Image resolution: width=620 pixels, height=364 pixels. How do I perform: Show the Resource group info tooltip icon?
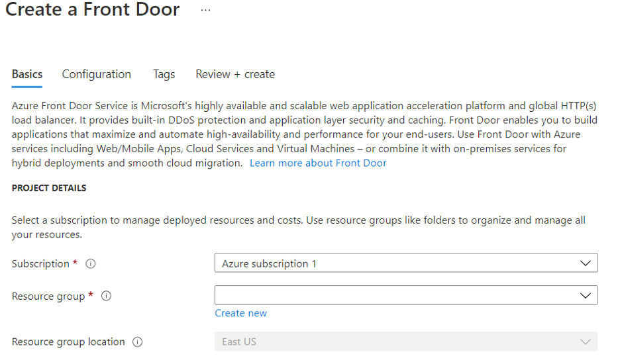click(x=107, y=296)
